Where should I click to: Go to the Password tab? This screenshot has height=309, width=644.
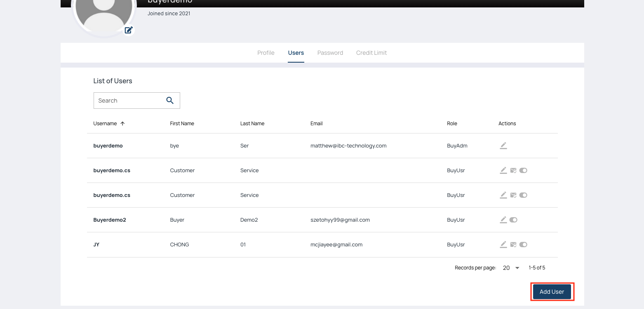pos(330,53)
